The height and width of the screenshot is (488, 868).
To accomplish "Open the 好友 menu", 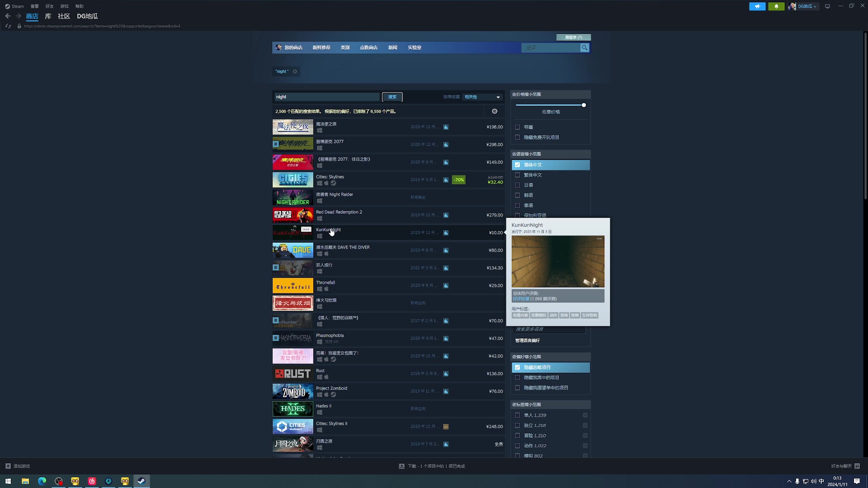I will pyautogui.click(x=49, y=6).
